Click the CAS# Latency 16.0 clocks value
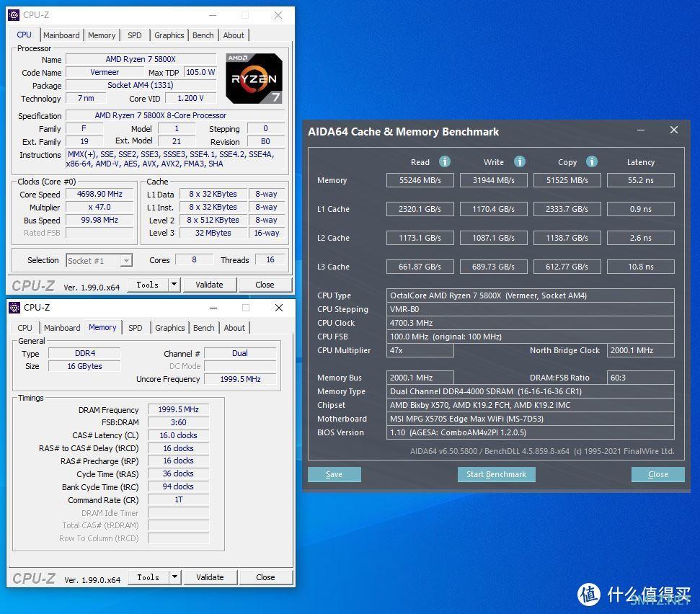The height and width of the screenshot is (614, 700). pos(179,435)
